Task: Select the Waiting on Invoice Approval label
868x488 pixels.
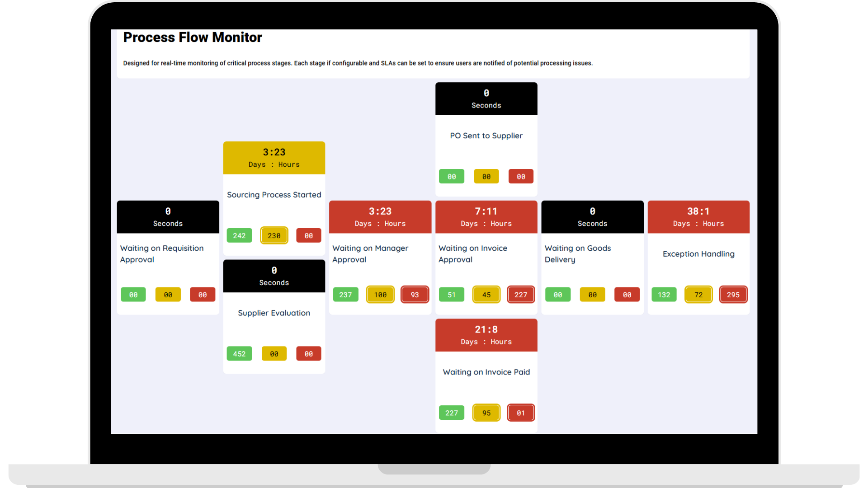Action: (x=473, y=254)
